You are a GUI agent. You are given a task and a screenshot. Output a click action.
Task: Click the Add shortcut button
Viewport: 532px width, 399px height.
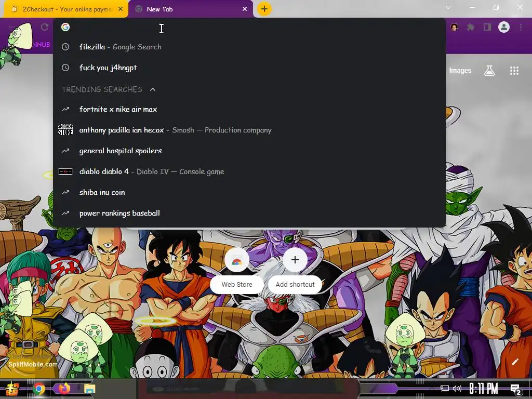tap(295, 270)
